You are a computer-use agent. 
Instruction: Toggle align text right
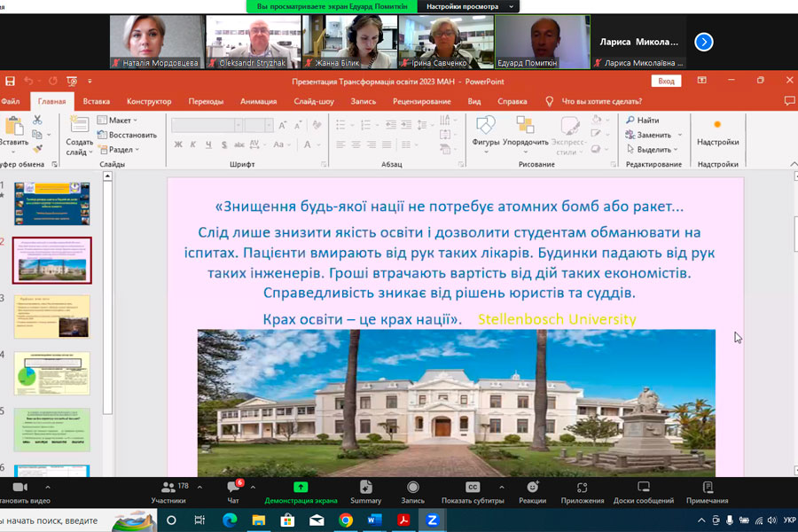coord(372,145)
